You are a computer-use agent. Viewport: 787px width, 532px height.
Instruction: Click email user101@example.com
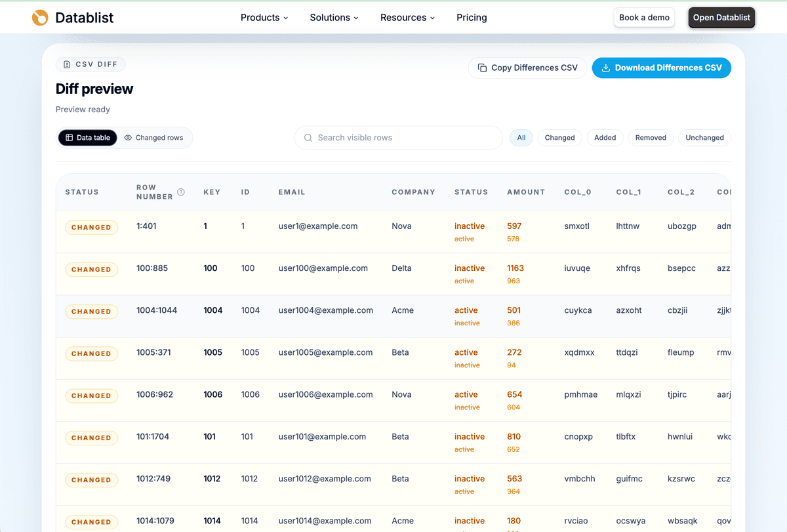tap(323, 436)
